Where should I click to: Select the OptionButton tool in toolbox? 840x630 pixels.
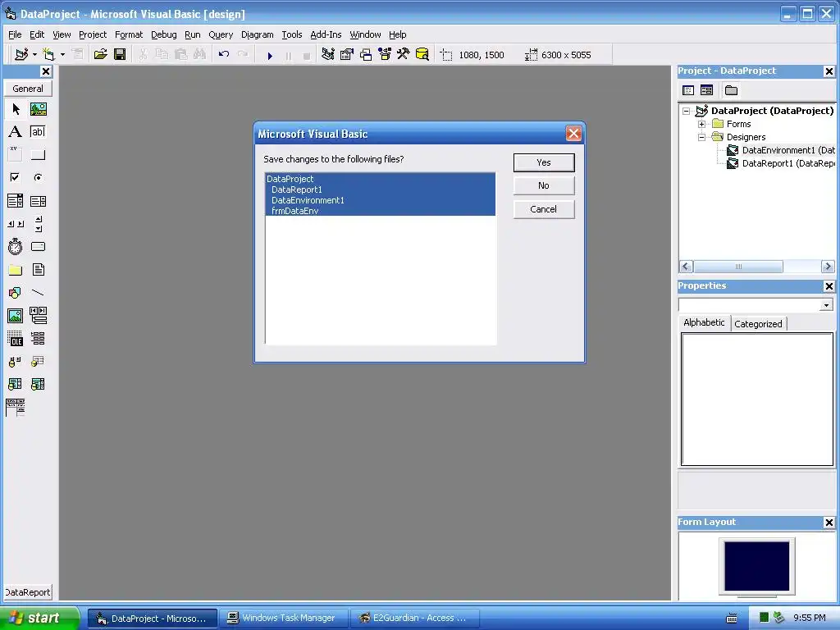[38, 177]
